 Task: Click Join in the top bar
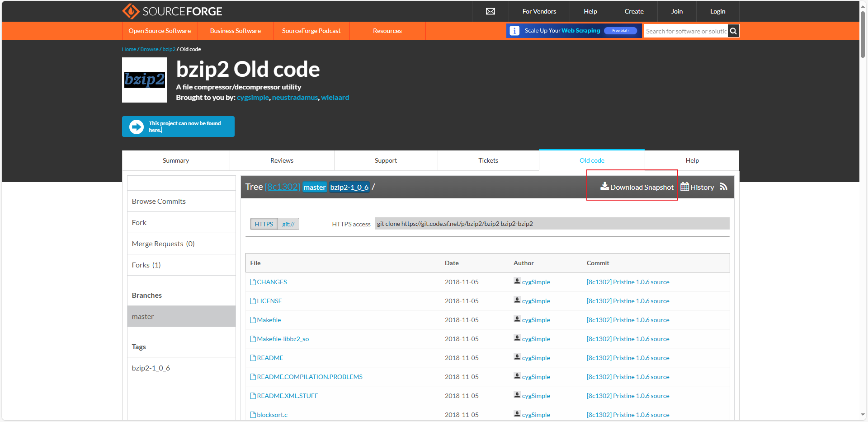point(677,11)
